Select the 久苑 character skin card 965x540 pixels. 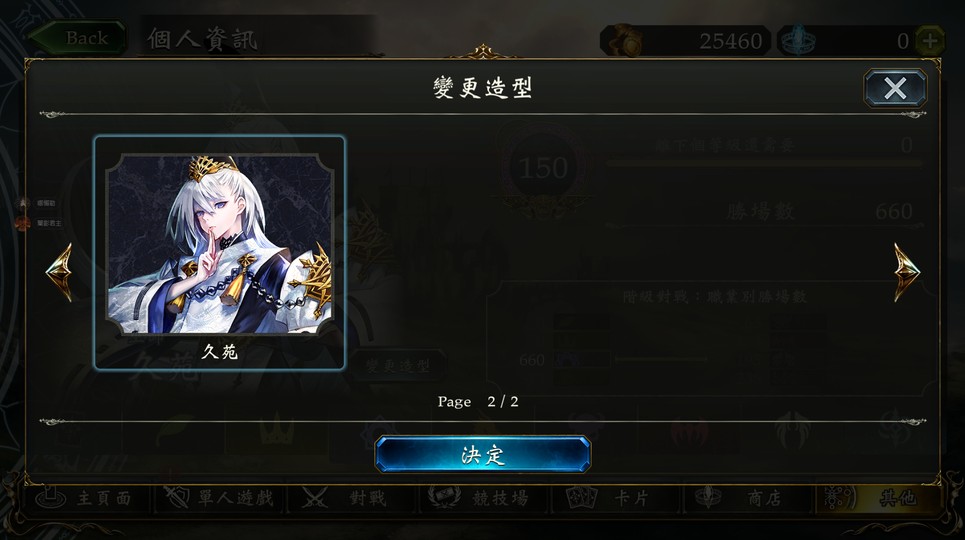[x=220, y=252]
